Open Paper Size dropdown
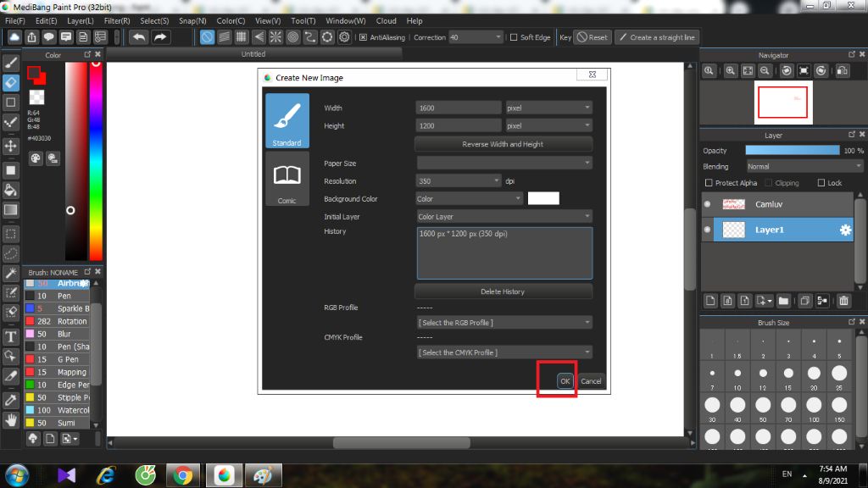This screenshot has width=868, height=488. click(504, 163)
